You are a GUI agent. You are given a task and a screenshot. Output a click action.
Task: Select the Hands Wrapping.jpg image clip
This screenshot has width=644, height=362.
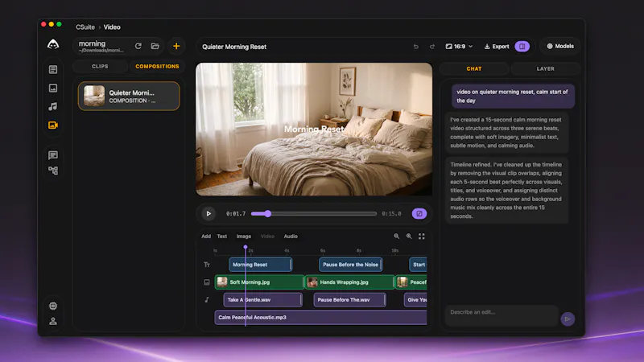(x=349, y=282)
